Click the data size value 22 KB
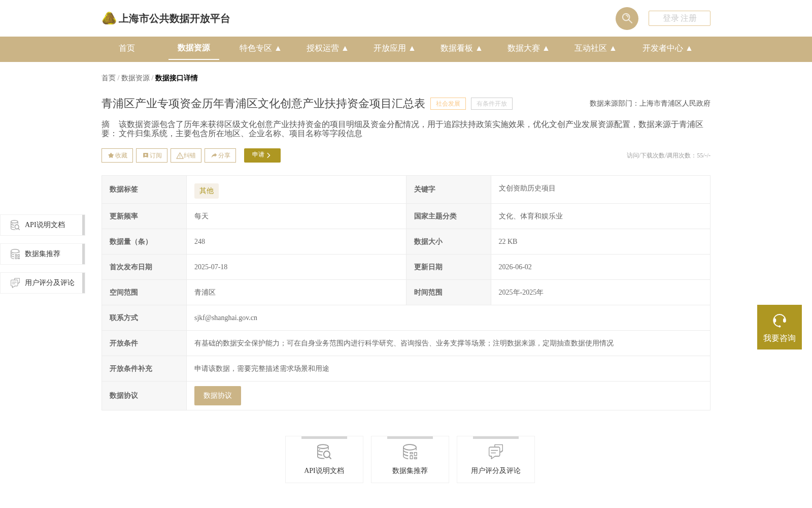 (508, 242)
